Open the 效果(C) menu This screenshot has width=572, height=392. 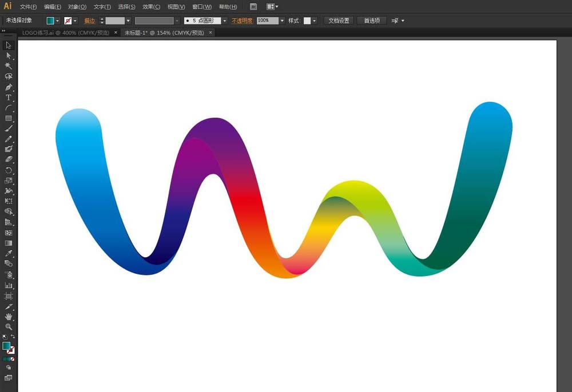coord(151,6)
